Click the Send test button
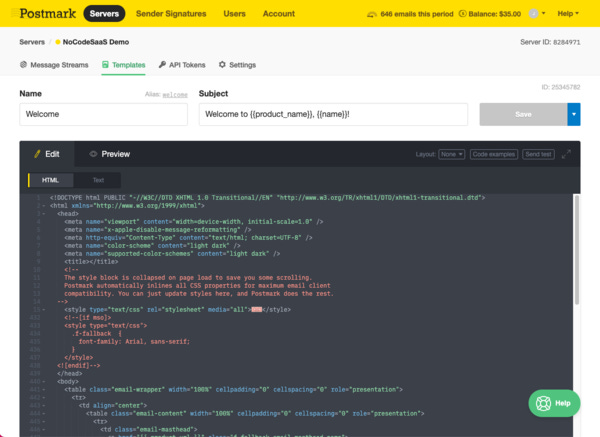Image resolution: width=600 pixels, height=437 pixels. pyautogui.click(x=538, y=154)
